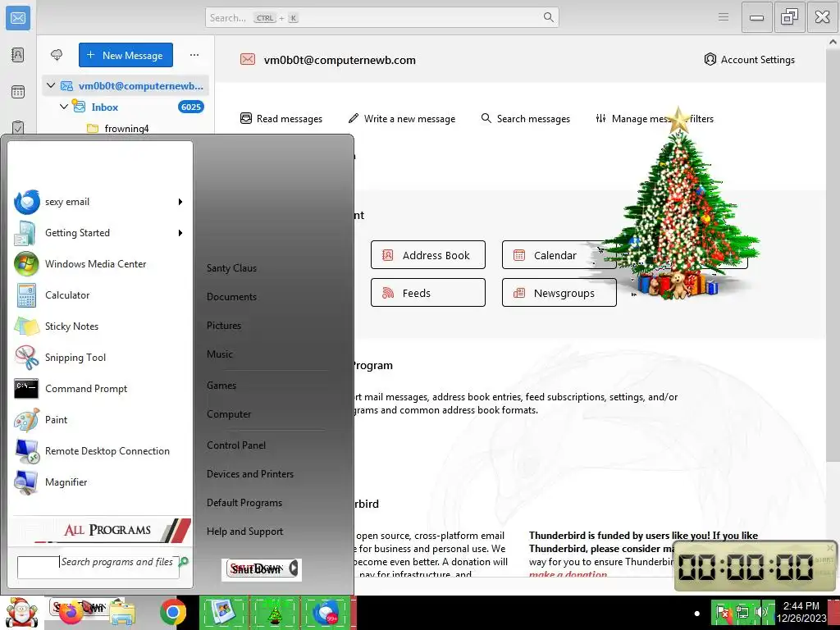Click the Search programs and files field
840x630 pixels.
click(x=98, y=568)
